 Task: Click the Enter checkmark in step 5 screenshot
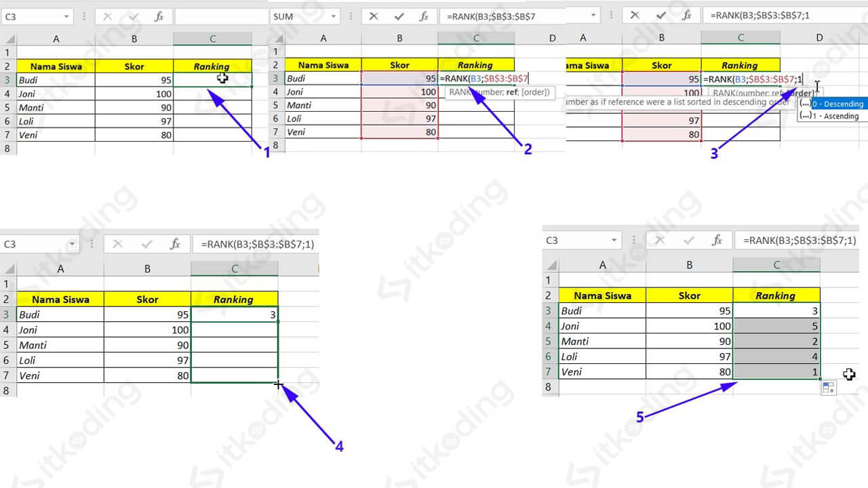point(690,241)
